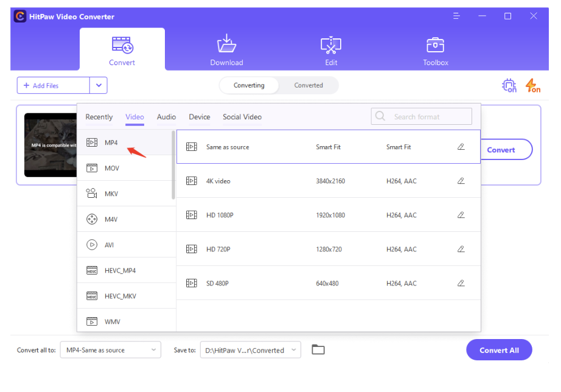Screen dimensions: 561x392
Task: Click the MOV clapperboard icon
Action: tap(92, 168)
